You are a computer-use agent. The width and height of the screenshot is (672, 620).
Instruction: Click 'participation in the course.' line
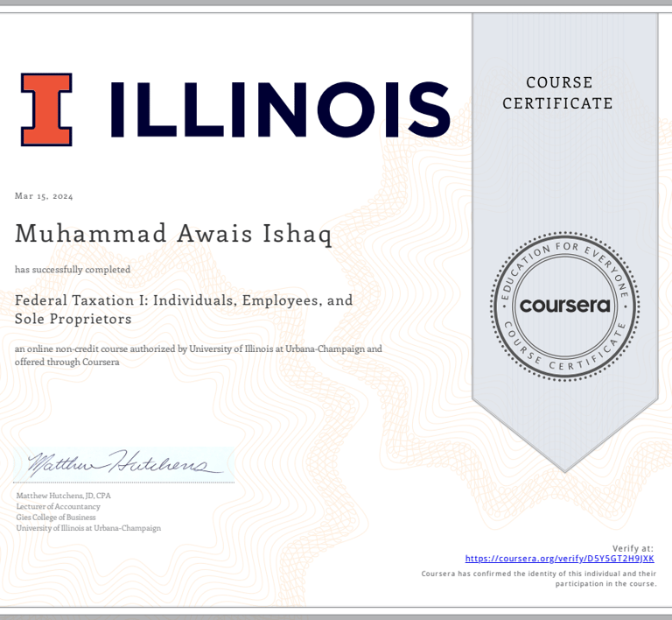(x=606, y=583)
